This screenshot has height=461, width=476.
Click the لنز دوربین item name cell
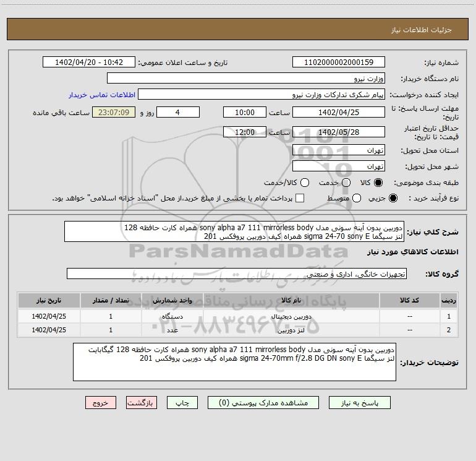coord(291,330)
